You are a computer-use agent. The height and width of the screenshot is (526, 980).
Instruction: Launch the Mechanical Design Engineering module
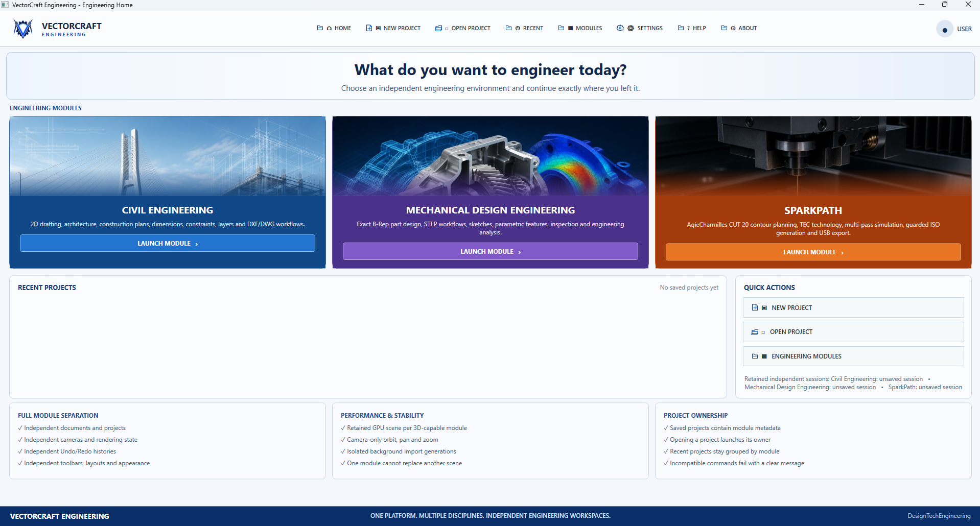tap(491, 251)
